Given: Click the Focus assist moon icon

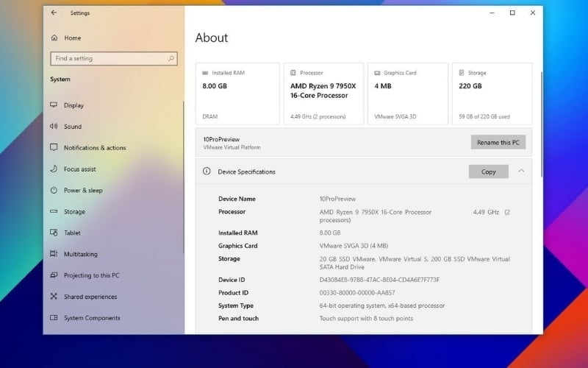Looking at the screenshot, I should click(x=54, y=169).
